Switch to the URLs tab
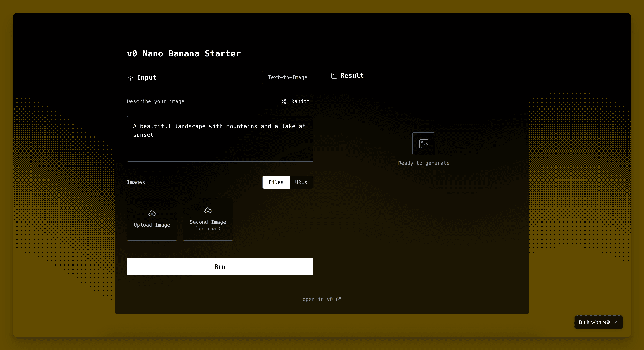This screenshot has height=350, width=644. (x=301, y=182)
